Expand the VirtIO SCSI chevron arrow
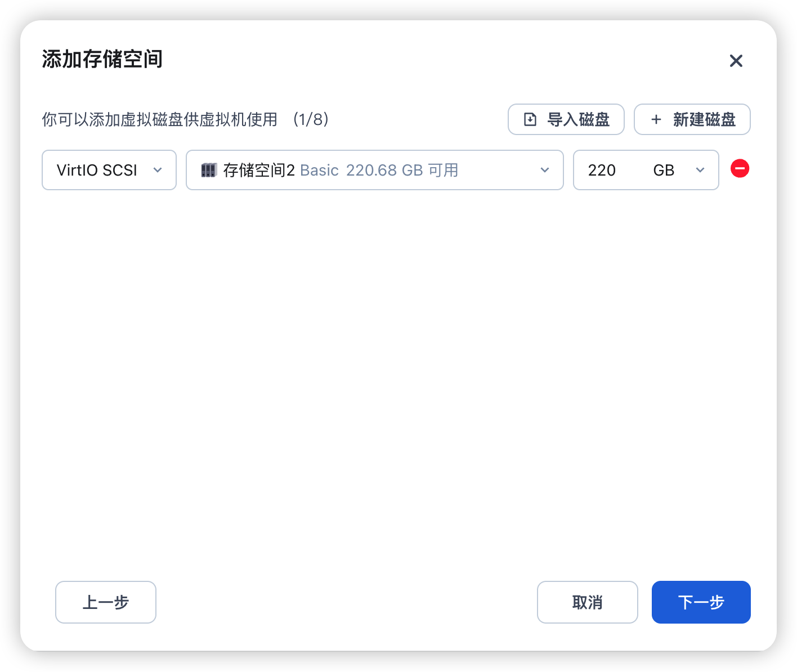This screenshot has height=672, width=797. click(158, 170)
